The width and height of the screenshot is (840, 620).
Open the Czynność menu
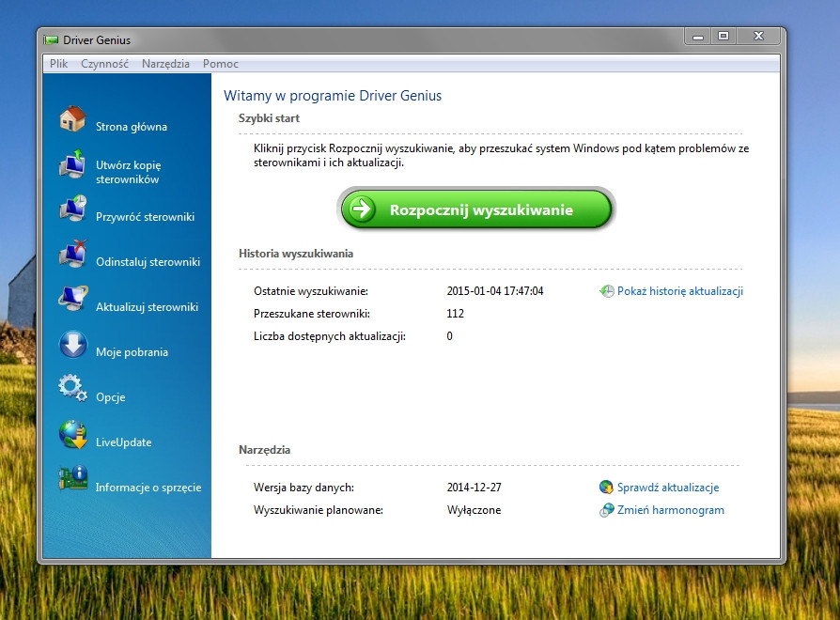[x=104, y=64]
